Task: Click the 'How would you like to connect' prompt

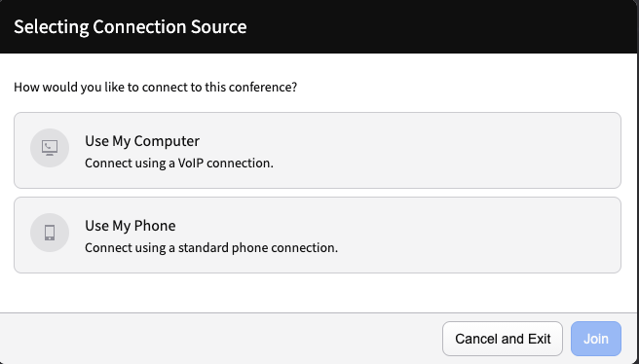Action: click(x=155, y=88)
